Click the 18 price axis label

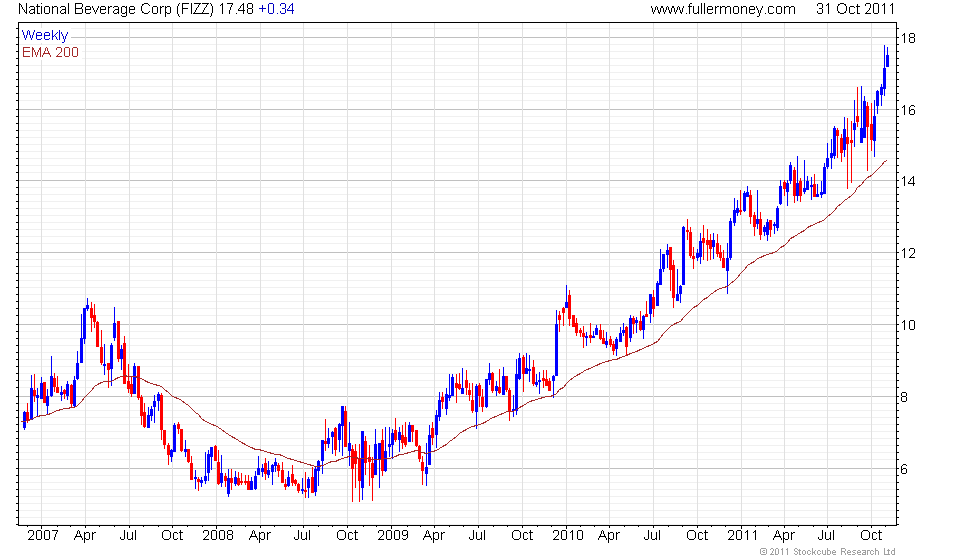pos(908,38)
